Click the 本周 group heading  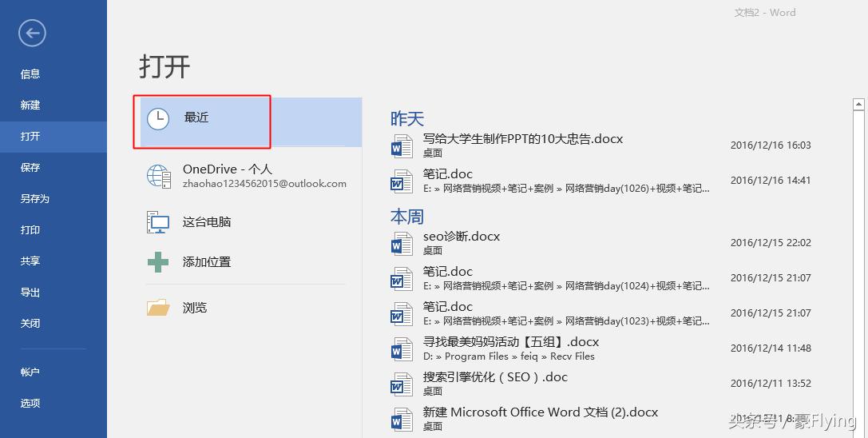pos(407,217)
